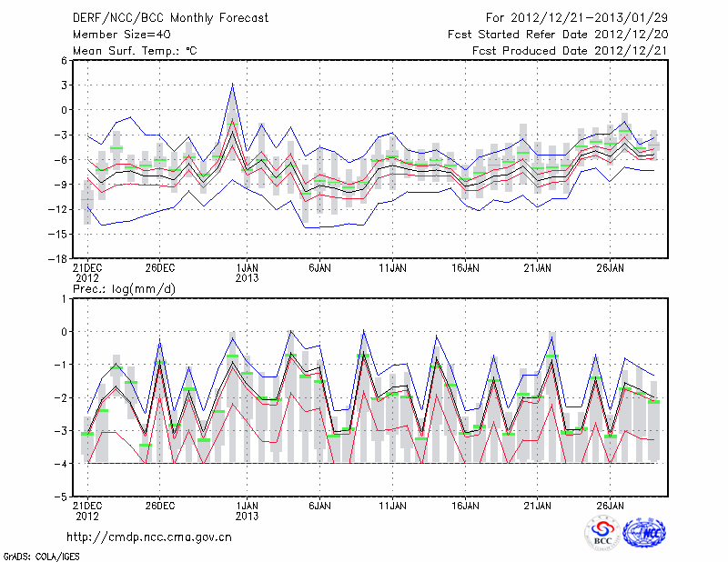Click 21JAN label under the temperature chart
The image size is (728, 562).
[x=538, y=267]
